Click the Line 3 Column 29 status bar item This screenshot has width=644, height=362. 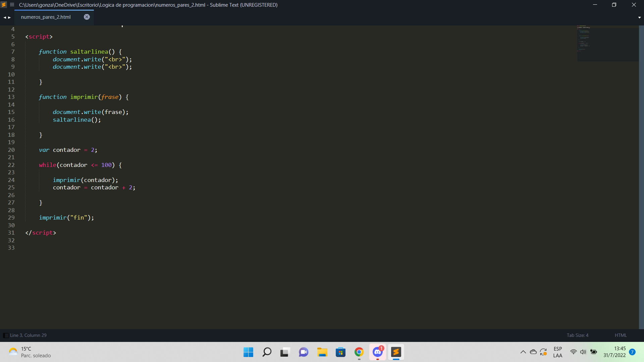(x=28, y=335)
